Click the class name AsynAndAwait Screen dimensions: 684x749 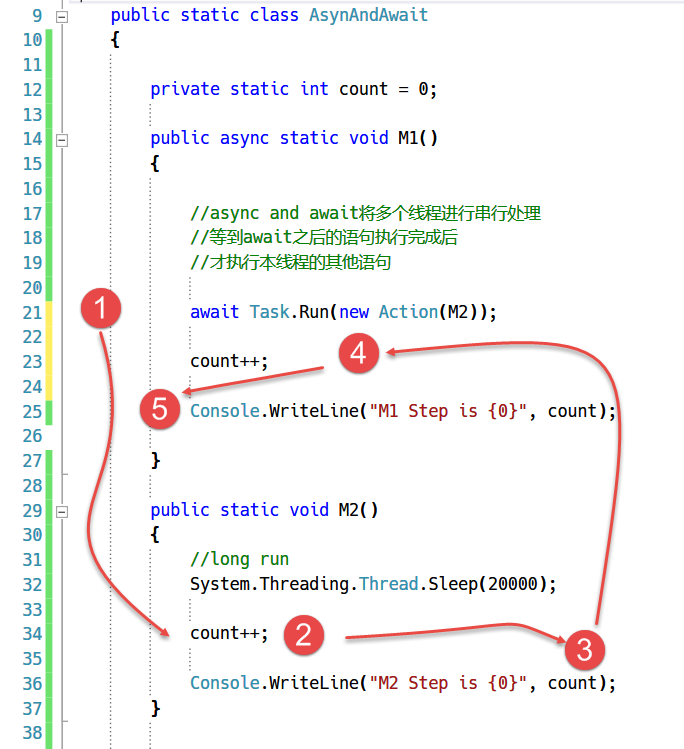tap(368, 15)
